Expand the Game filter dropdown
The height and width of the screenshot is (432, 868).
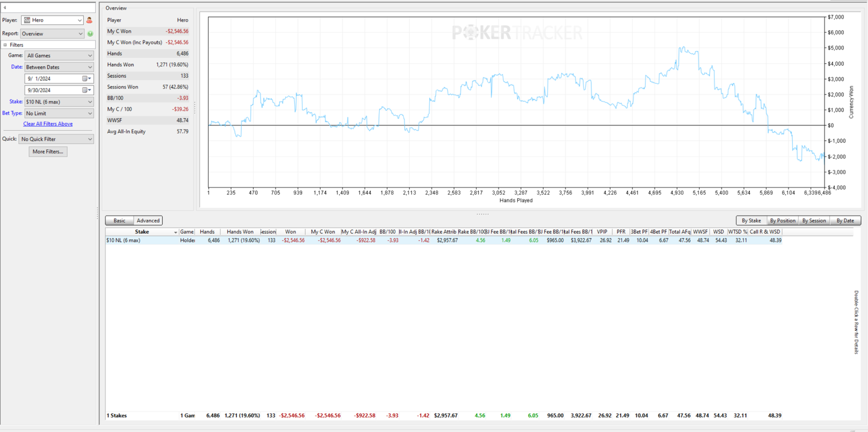point(90,56)
